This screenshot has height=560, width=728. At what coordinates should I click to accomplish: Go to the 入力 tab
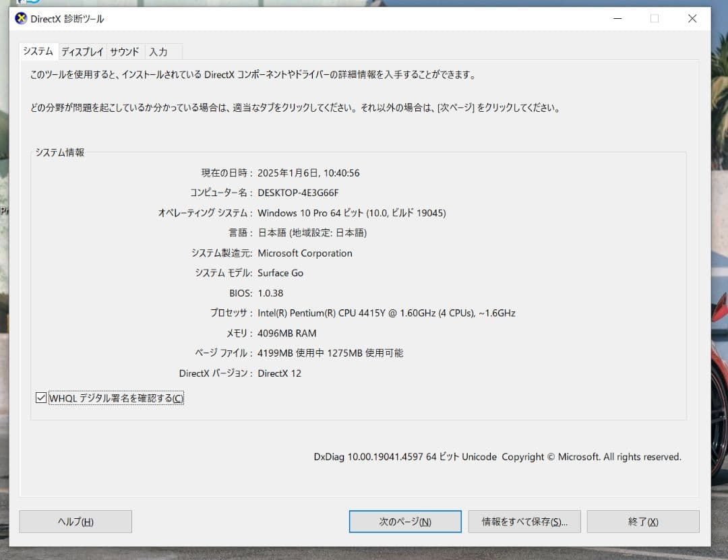158,52
